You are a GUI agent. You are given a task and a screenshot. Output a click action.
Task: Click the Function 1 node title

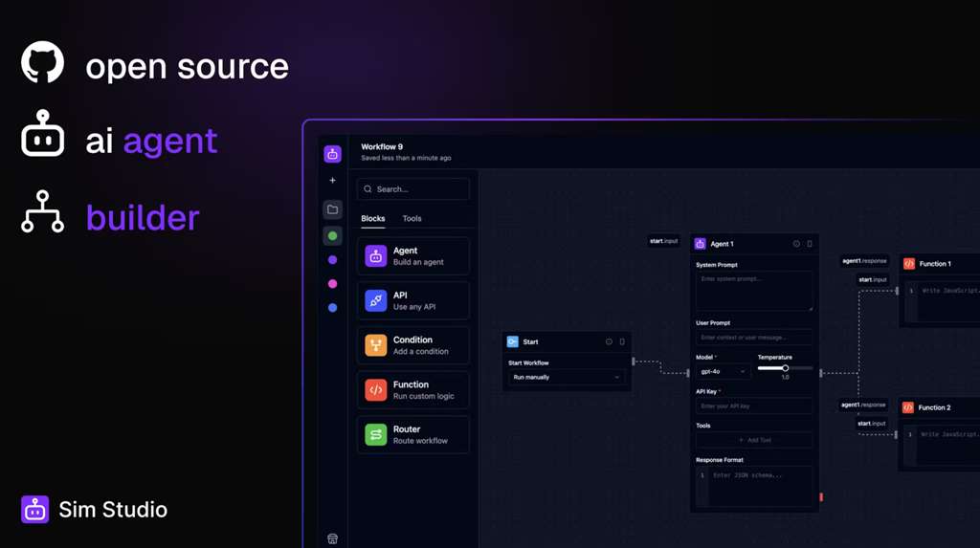click(x=935, y=264)
